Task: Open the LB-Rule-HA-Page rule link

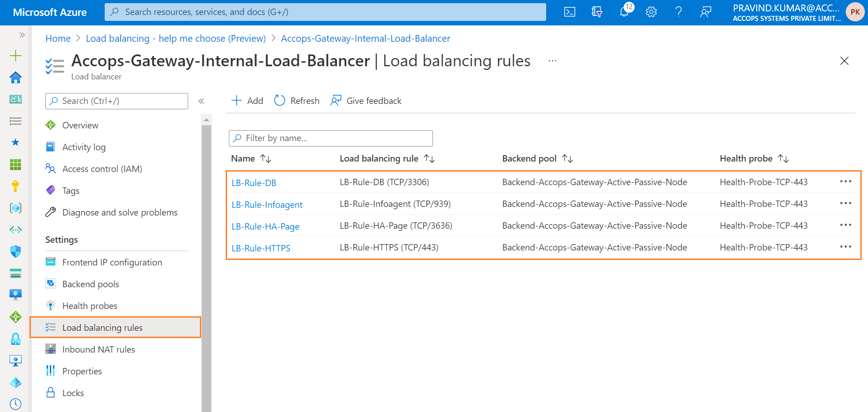Action: point(266,226)
